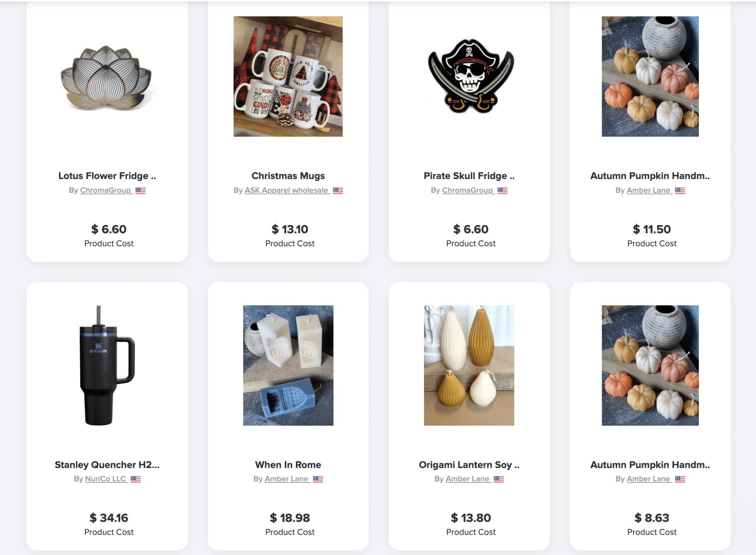Open the Stanley Quencher tumbler image

pyautogui.click(x=107, y=365)
